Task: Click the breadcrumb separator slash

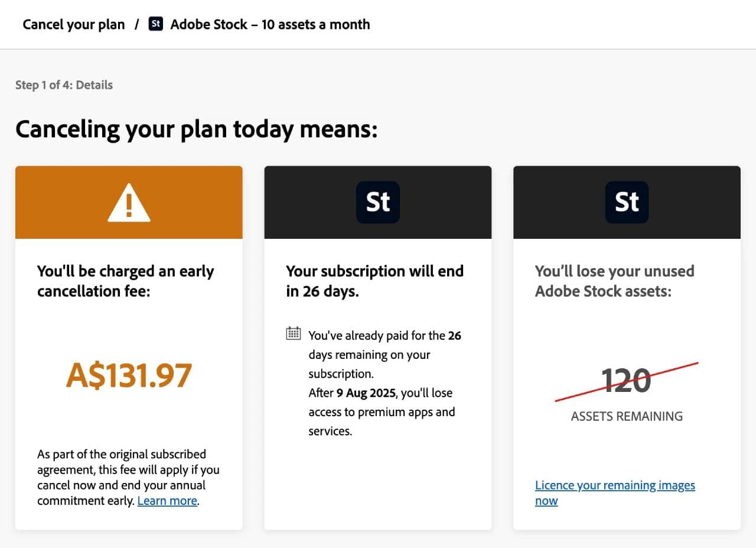Action: (x=137, y=24)
